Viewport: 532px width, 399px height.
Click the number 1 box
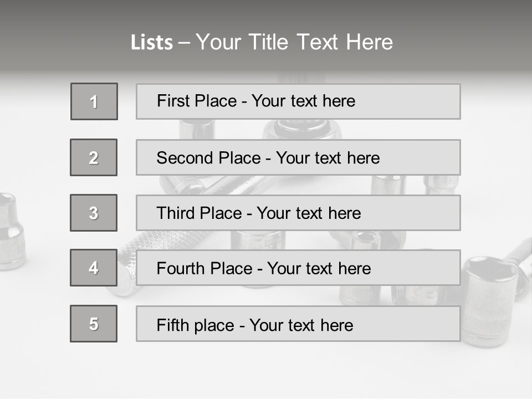point(94,101)
